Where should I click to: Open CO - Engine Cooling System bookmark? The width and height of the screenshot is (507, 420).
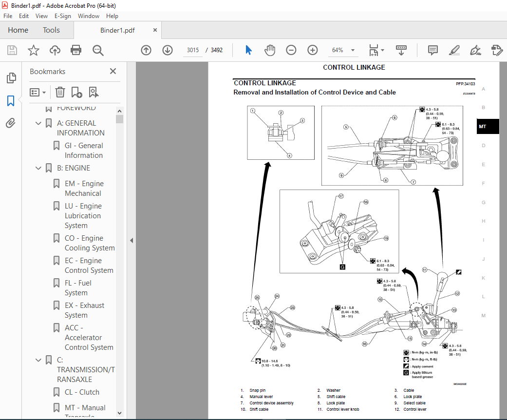pyautogui.click(x=90, y=243)
